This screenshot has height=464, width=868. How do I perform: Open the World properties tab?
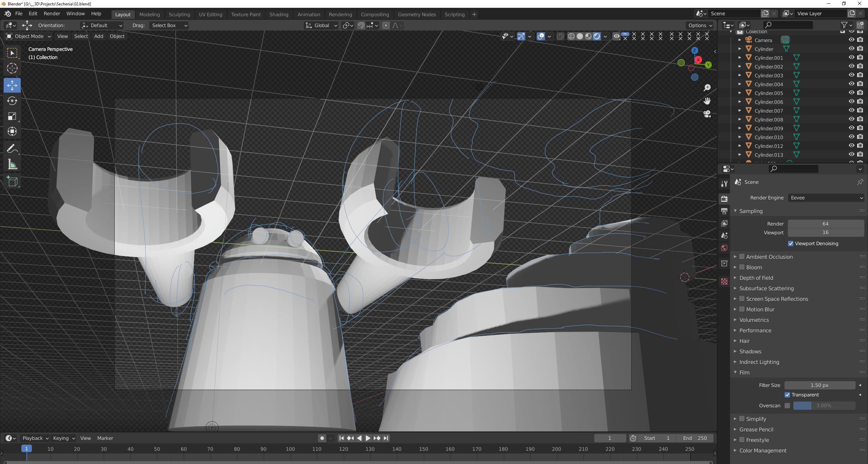tap(724, 248)
